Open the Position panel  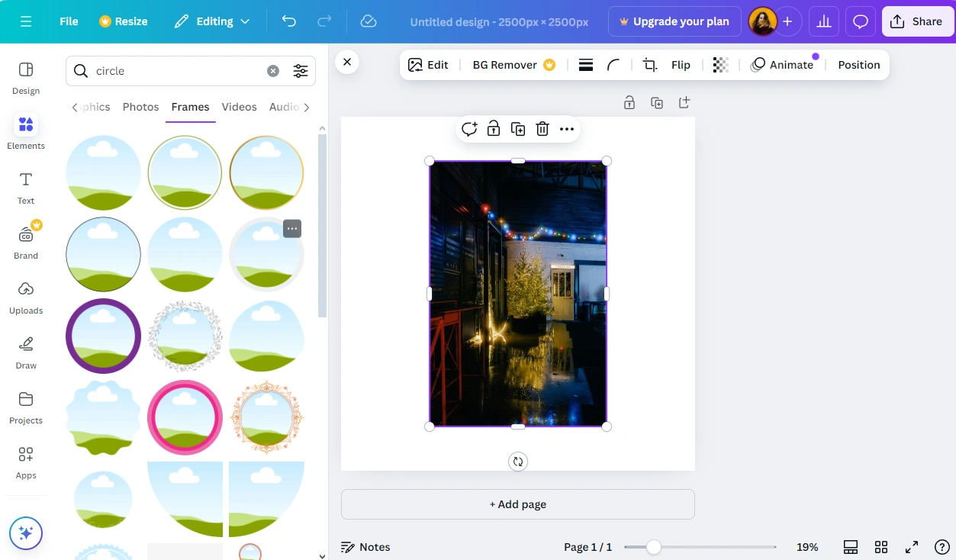click(x=859, y=65)
